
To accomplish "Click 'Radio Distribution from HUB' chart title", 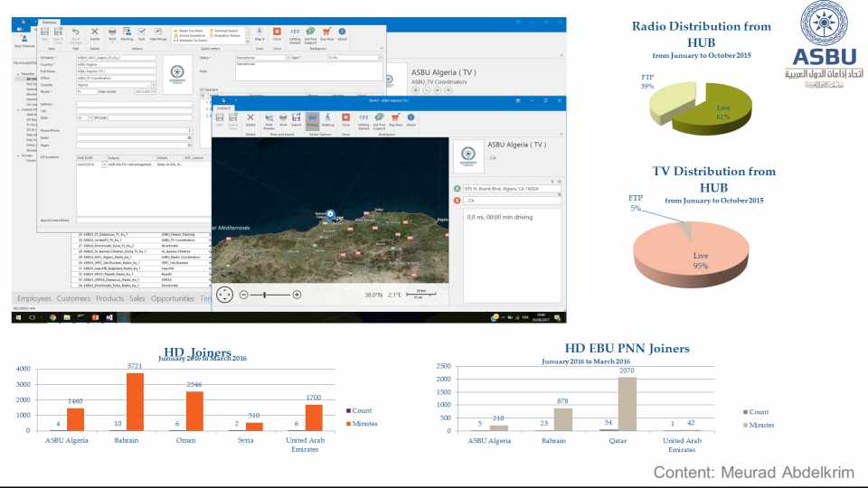I will pos(702,34).
